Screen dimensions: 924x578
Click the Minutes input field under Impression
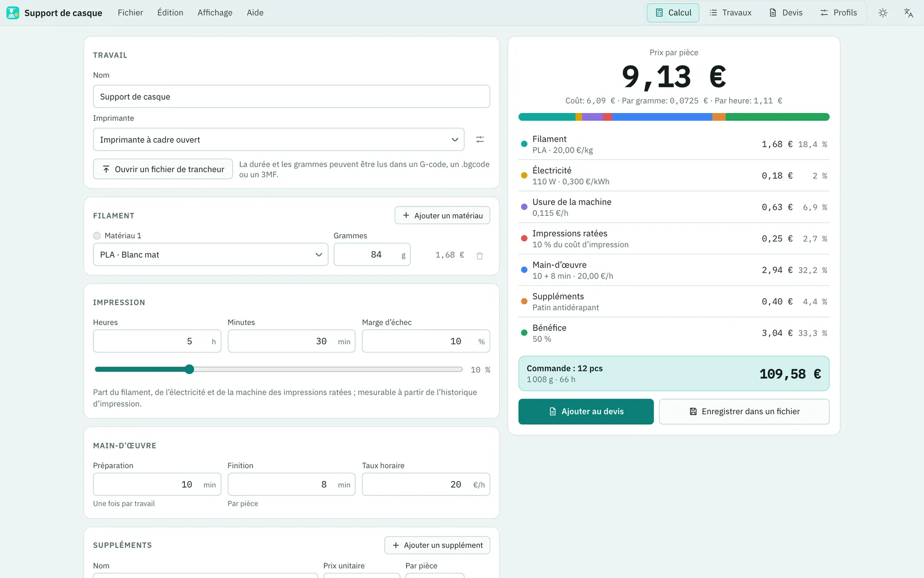point(292,341)
